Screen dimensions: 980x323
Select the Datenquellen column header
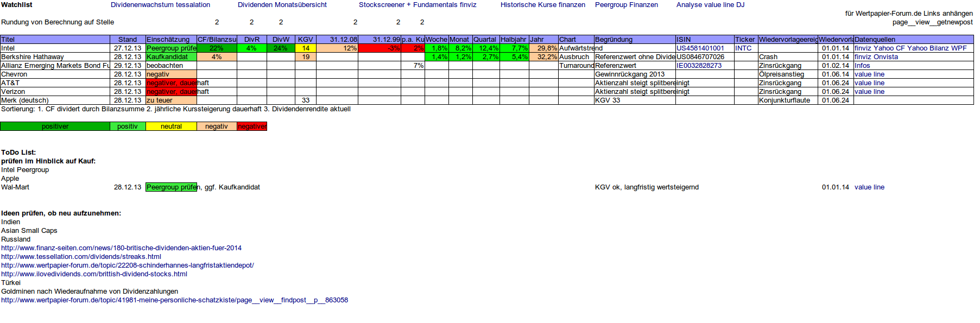pos(914,40)
